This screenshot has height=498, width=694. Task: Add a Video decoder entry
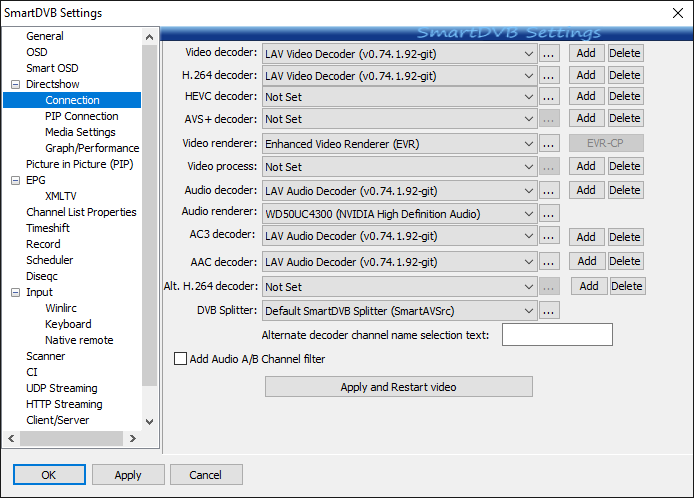point(586,53)
